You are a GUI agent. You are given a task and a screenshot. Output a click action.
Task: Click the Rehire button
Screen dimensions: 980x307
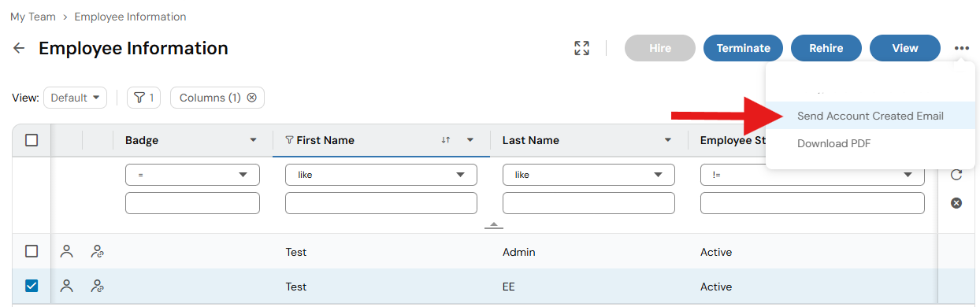pyautogui.click(x=826, y=48)
